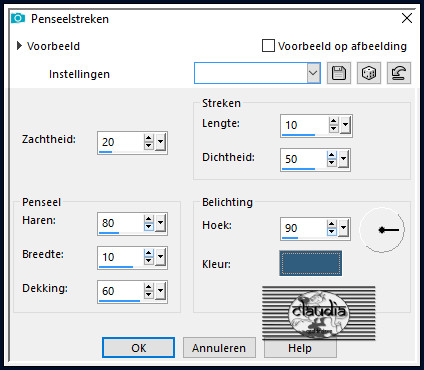Open the Haren slider dropdown arrow
Screen dimensions: 424x370
pyautogui.click(x=160, y=223)
